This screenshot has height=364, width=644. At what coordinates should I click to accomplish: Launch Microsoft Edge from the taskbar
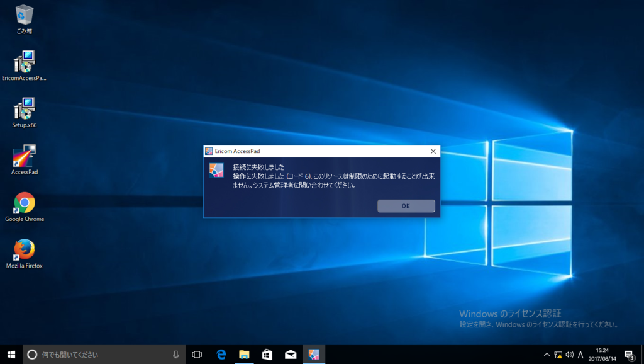(221, 355)
